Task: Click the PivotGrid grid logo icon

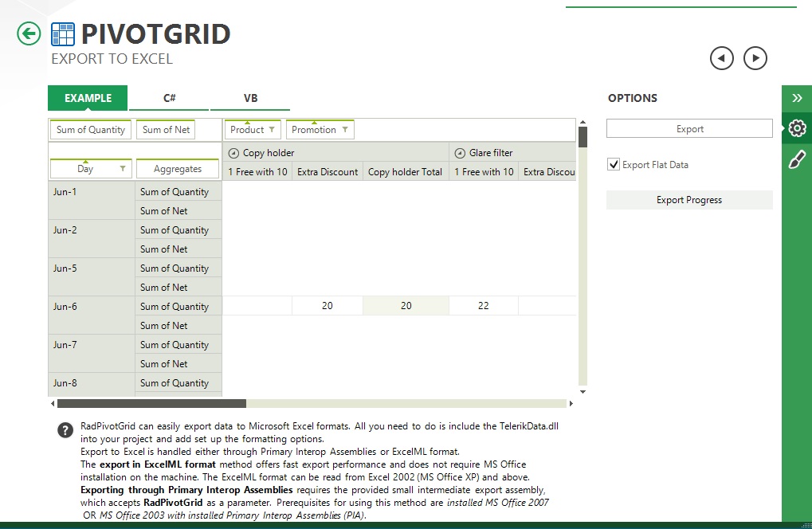Action: point(63,34)
